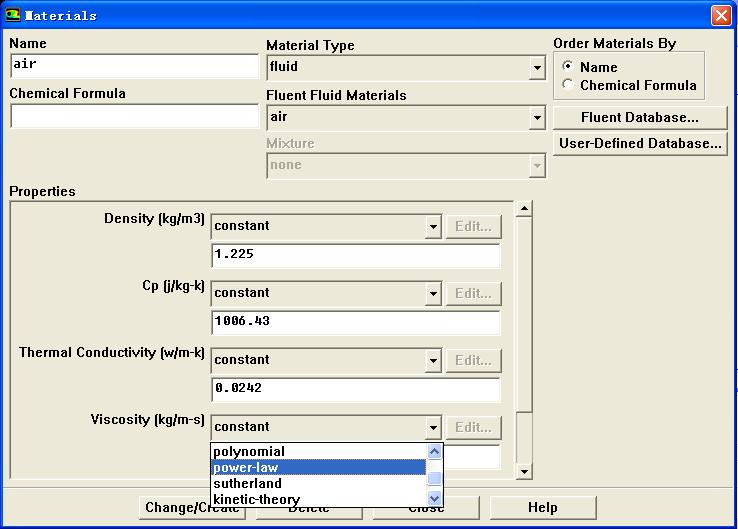This screenshot has height=529, width=738.
Task: Open the Material Type dropdown
Action: click(537, 68)
